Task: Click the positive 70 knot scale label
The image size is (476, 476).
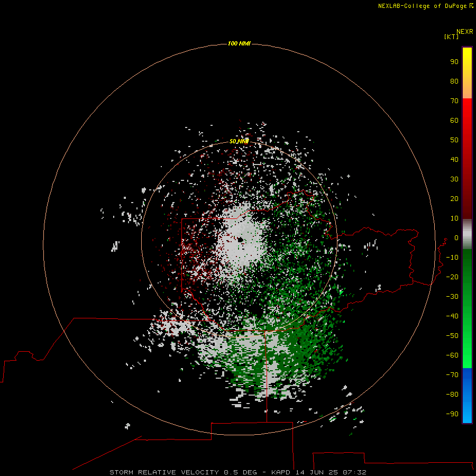Action: 454,101
